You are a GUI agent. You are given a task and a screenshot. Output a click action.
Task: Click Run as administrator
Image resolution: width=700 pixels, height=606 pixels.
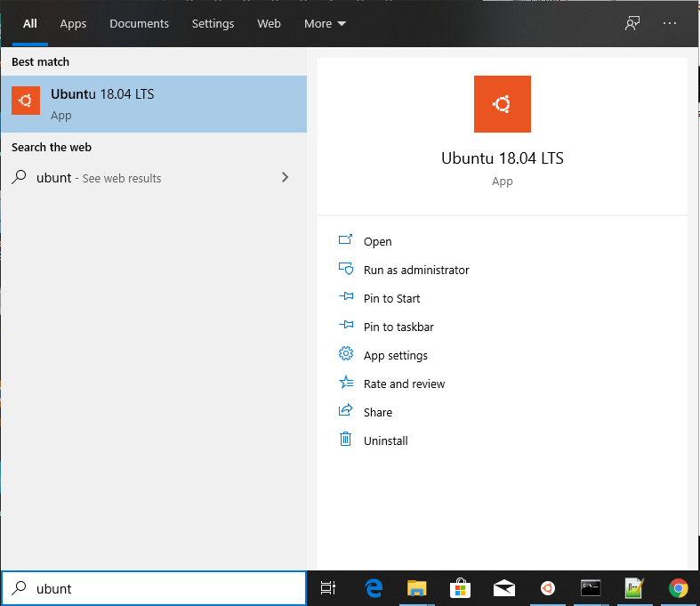click(x=415, y=270)
